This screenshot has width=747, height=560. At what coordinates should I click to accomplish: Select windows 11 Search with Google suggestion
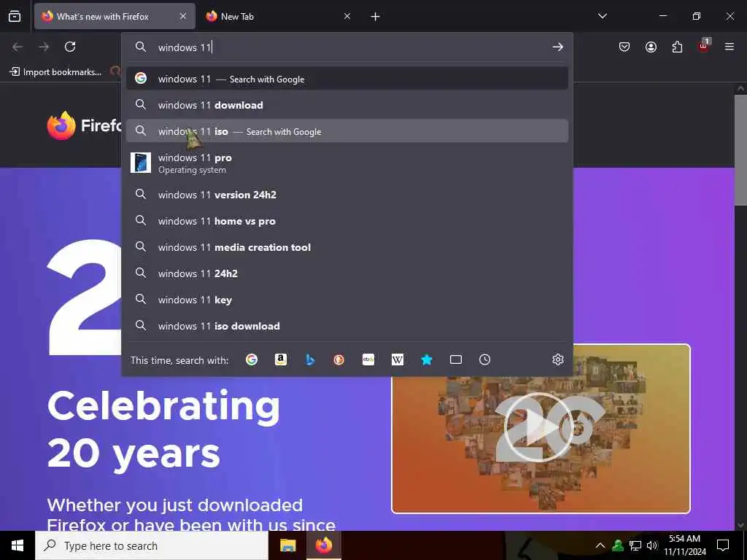347,79
